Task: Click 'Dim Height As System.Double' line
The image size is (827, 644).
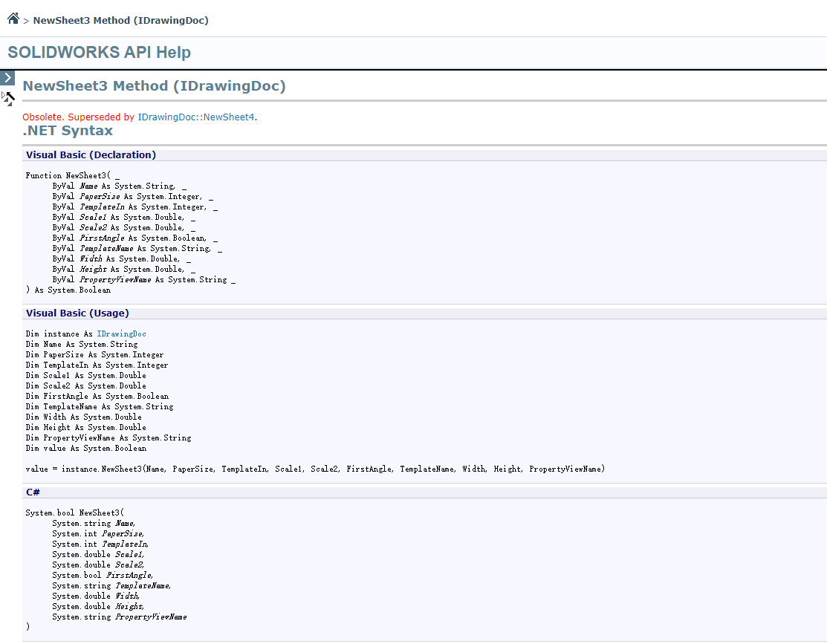Action: pos(86,428)
